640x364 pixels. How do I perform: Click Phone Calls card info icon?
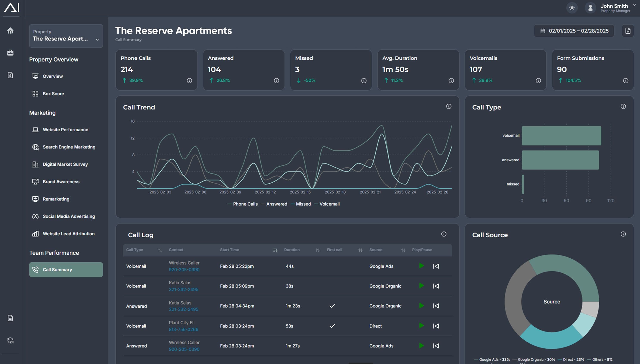point(189,81)
